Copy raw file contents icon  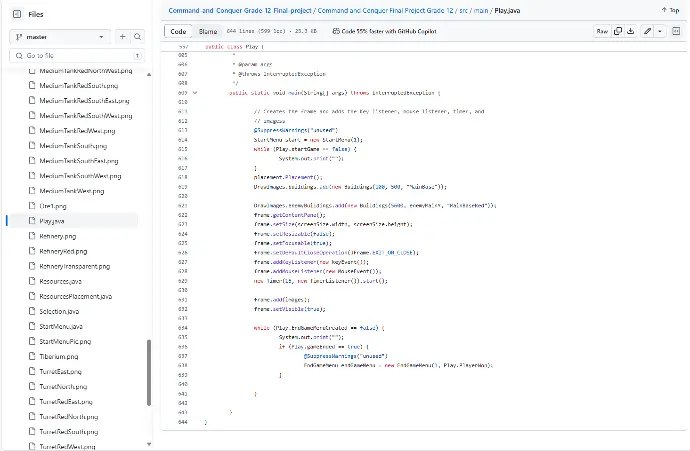pyautogui.click(x=618, y=31)
